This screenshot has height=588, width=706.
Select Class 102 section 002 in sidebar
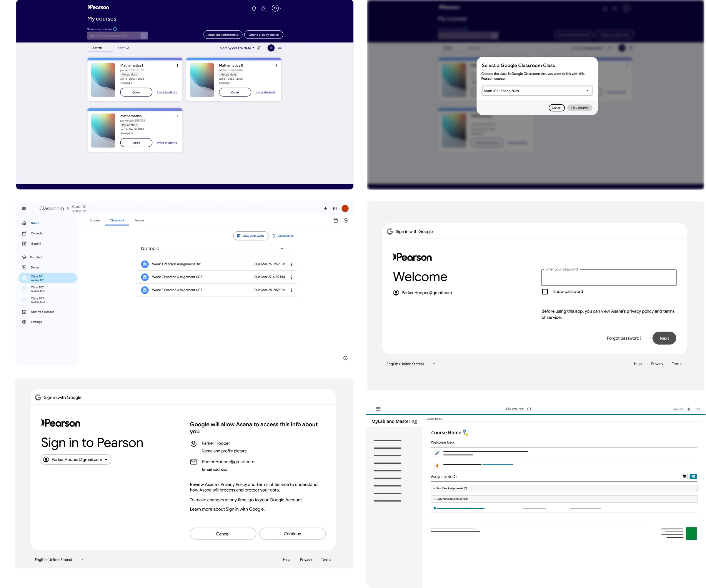[x=48, y=289]
